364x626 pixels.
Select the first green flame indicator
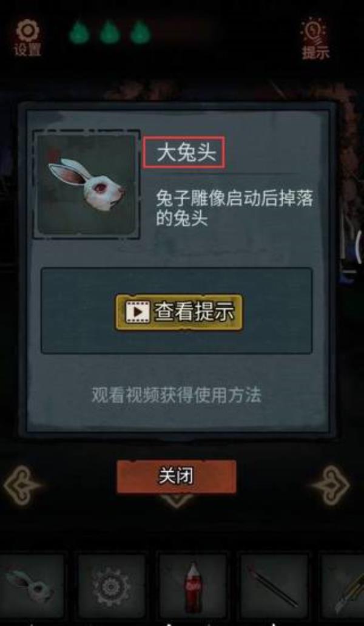tap(79, 32)
